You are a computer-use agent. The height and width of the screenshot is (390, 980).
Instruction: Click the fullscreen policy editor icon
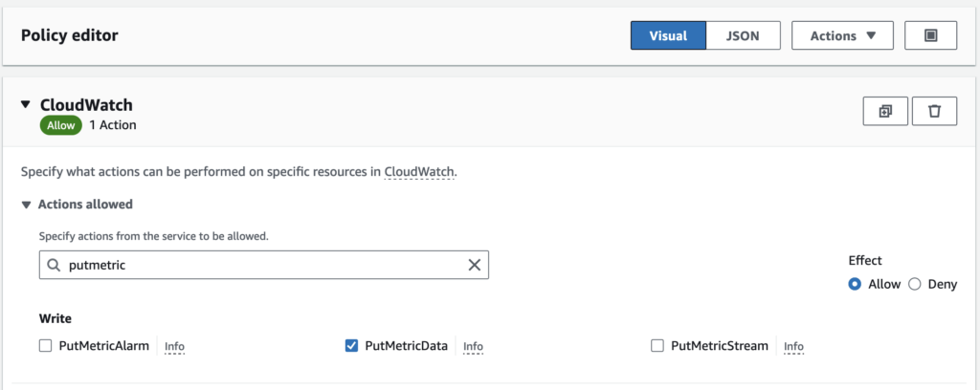click(x=930, y=35)
